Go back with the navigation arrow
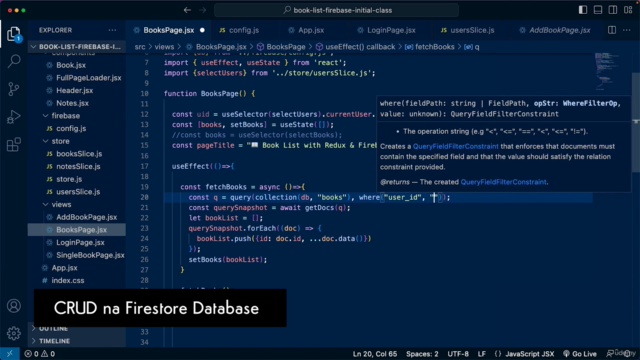 coord(187,10)
